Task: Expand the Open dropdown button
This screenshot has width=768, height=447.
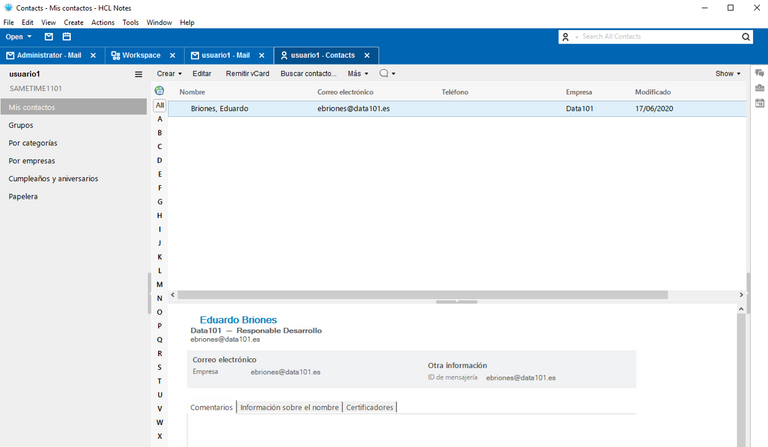Action: [x=19, y=37]
